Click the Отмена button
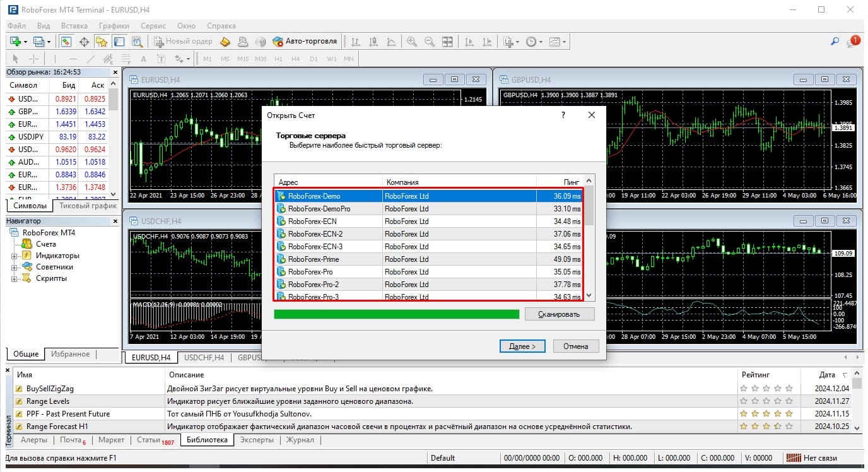The height and width of the screenshot is (472, 868). tap(576, 346)
